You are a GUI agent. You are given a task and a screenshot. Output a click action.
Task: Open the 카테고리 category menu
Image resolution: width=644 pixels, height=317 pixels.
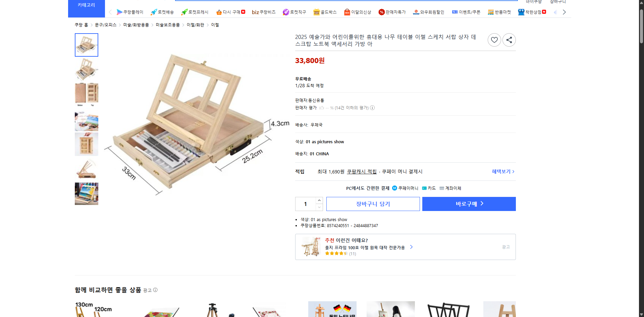(86, 5)
